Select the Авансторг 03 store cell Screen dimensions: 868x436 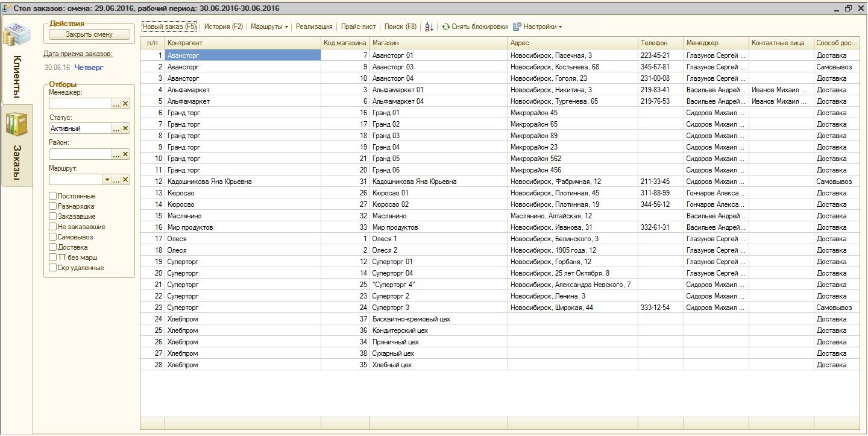pyautogui.click(x=438, y=67)
